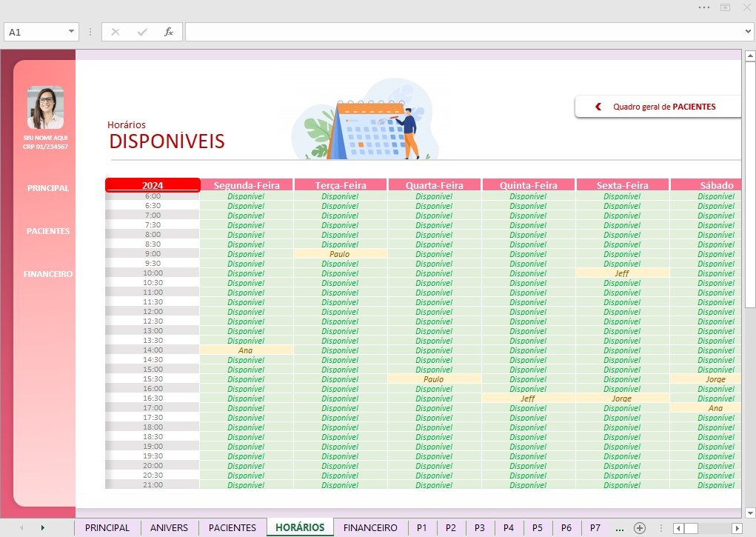This screenshot has width=756, height=537.
Task: Click inside the formula bar input
Action: (464, 32)
